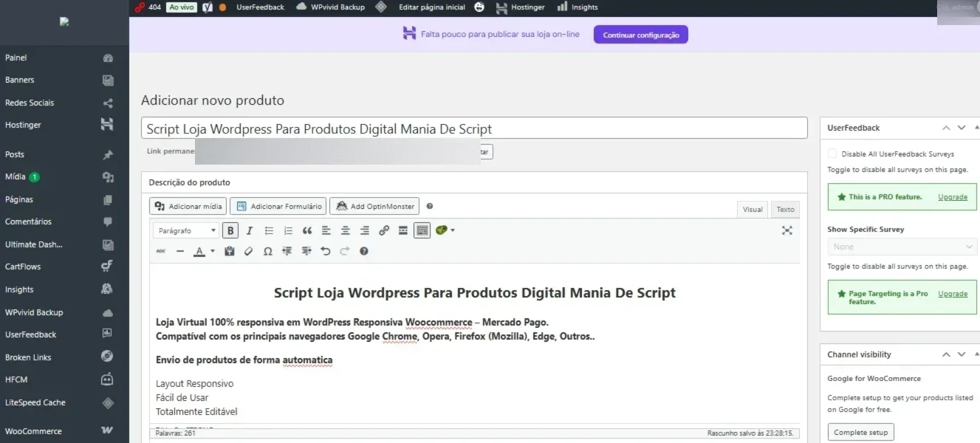Move the UserFeedback panel down
Viewport: 980px width, 443px height.
[x=962, y=128]
